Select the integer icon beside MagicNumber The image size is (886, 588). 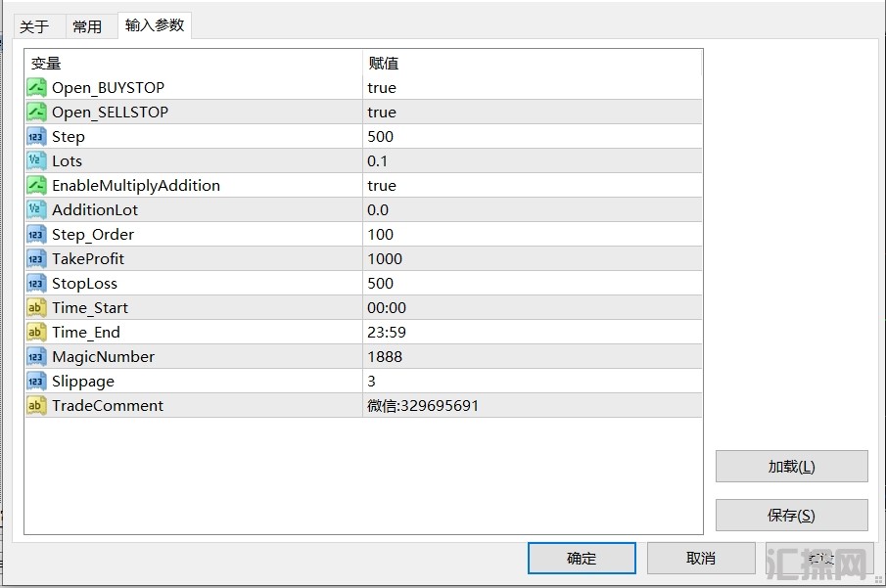click(x=36, y=357)
